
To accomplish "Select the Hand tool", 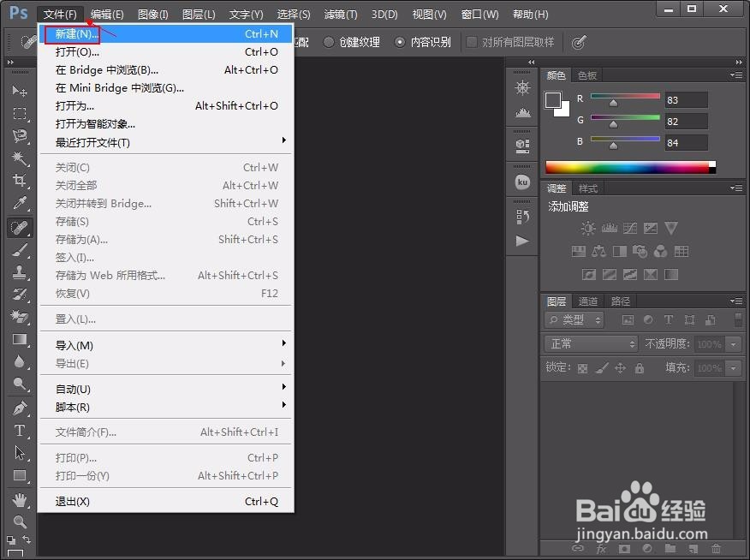I will pos(20,500).
